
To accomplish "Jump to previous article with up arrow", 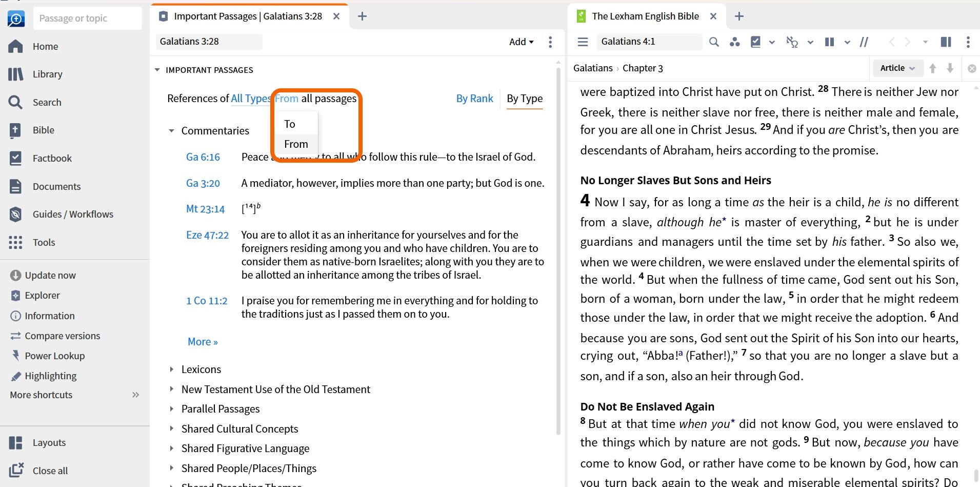I will [933, 68].
